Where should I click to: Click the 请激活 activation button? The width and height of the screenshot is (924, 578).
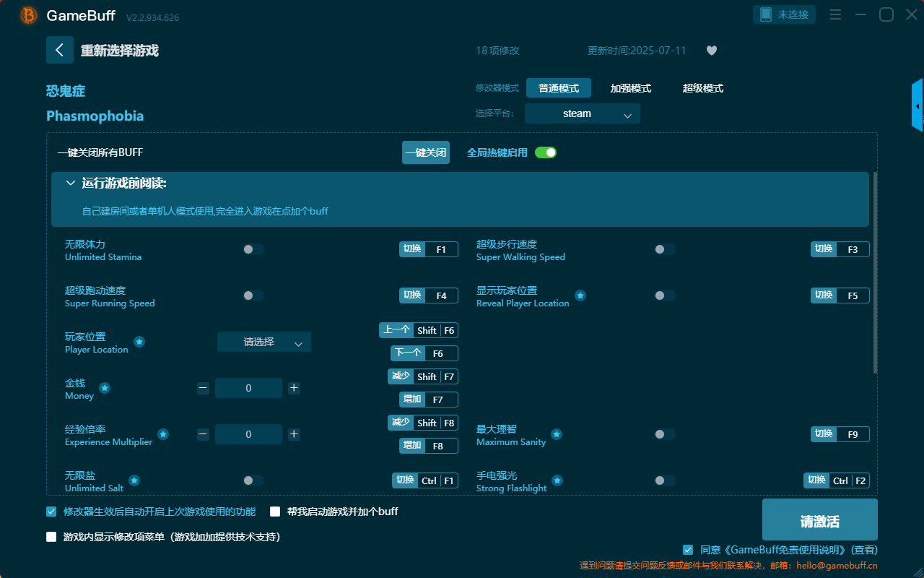point(819,519)
